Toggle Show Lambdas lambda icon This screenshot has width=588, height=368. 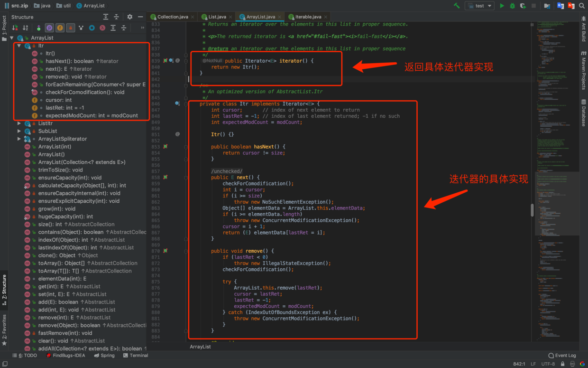102,28
